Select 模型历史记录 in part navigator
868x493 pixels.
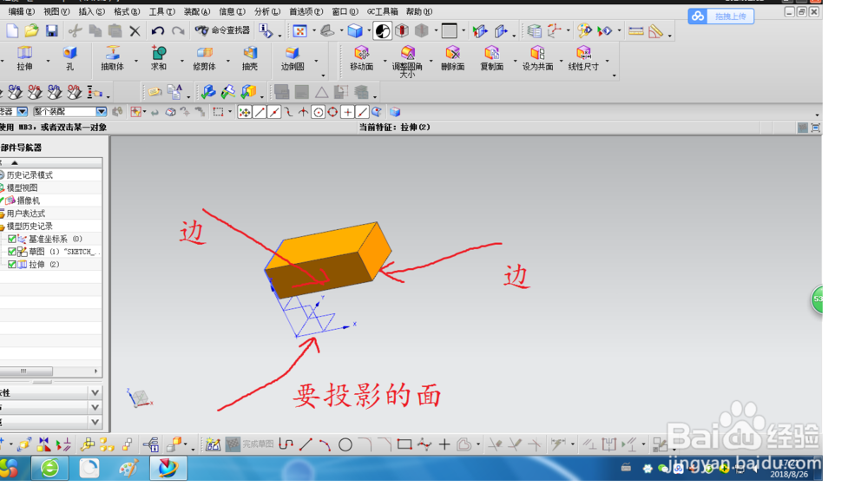tap(30, 227)
